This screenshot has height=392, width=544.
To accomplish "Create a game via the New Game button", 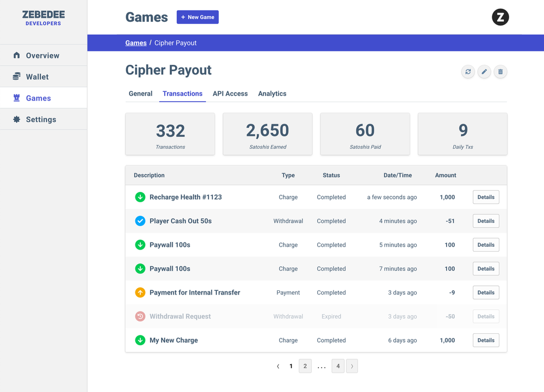I will (x=197, y=17).
